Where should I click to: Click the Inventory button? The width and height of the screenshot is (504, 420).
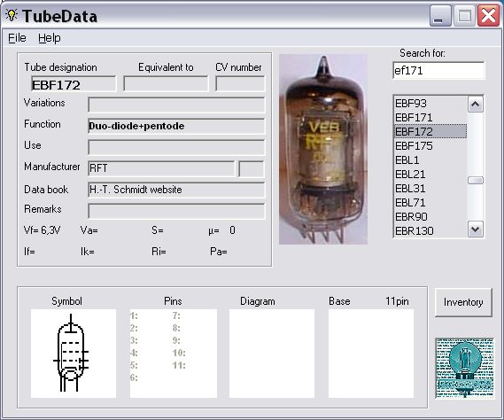463,302
